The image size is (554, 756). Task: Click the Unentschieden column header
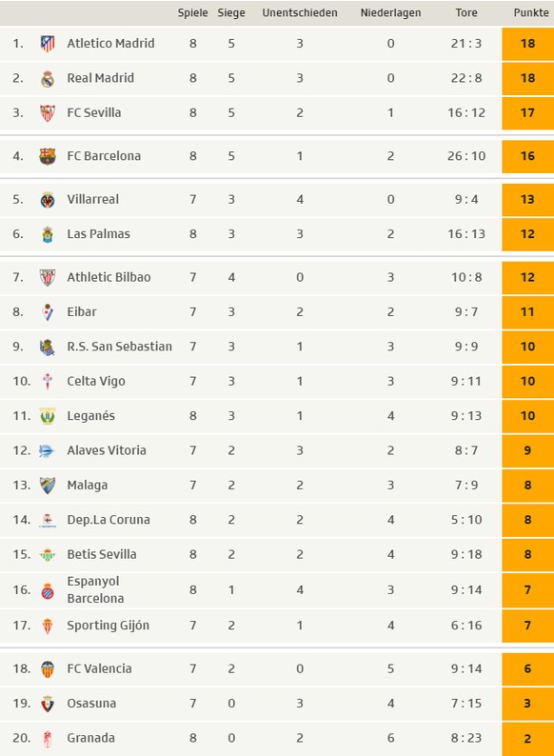point(300,13)
